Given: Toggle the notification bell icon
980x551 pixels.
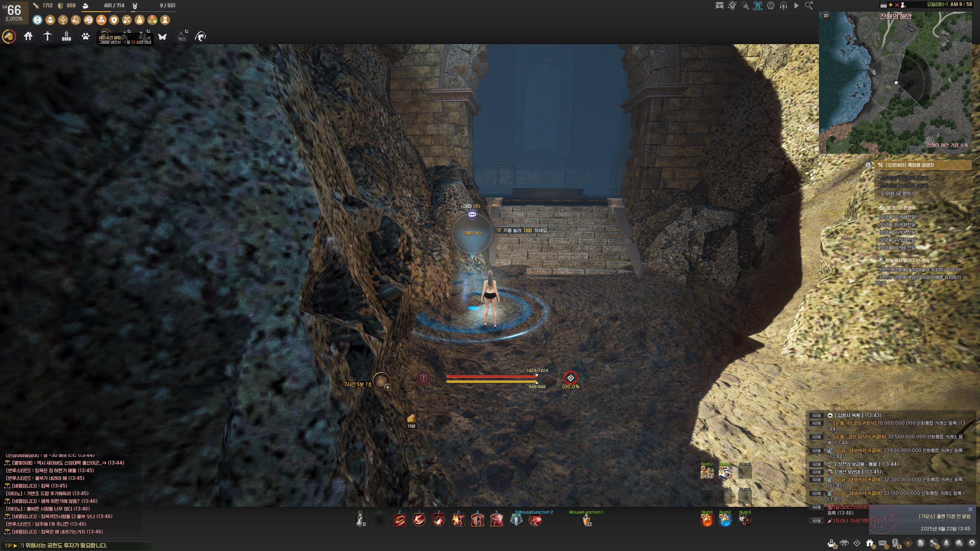Looking at the screenshot, I should (x=946, y=543).
